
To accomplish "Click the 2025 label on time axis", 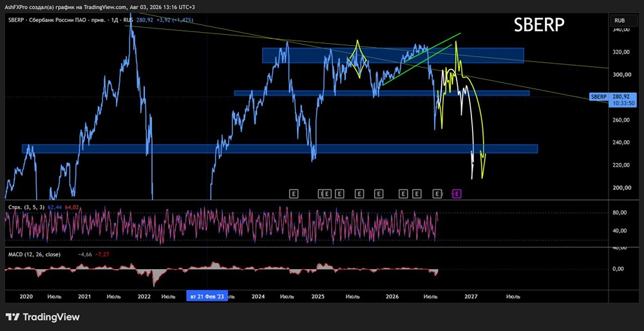I will click(x=318, y=296).
